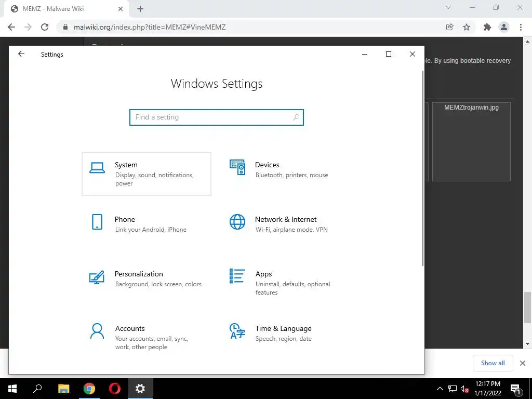
Task: Open File Explorer from taskbar
Action: tap(63, 389)
